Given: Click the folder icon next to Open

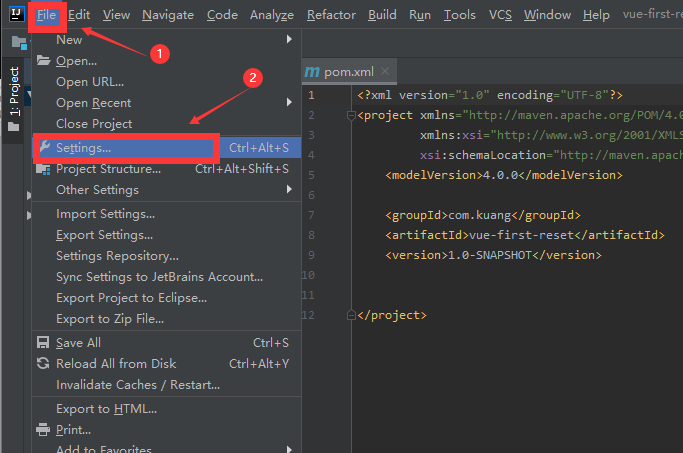Looking at the screenshot, I should [43, 60].
